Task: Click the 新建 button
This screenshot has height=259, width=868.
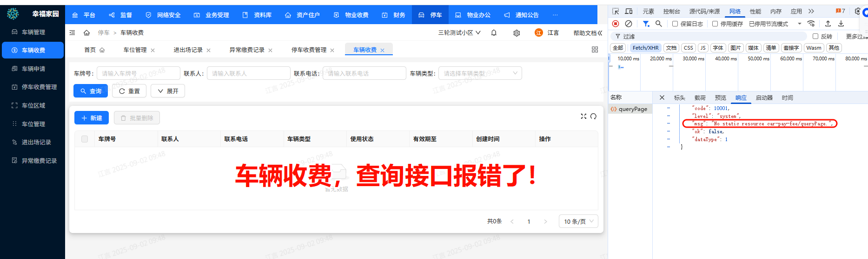Action: point(92,118)
